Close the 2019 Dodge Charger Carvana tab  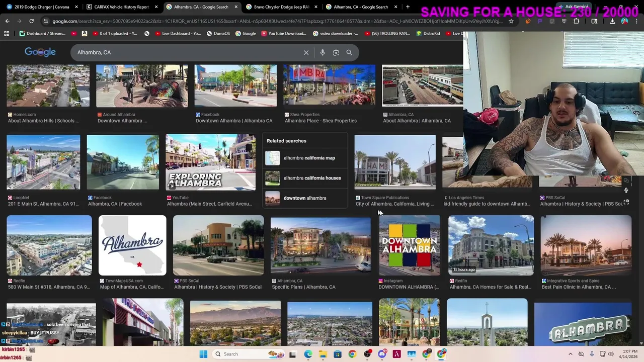click(76, 7)
